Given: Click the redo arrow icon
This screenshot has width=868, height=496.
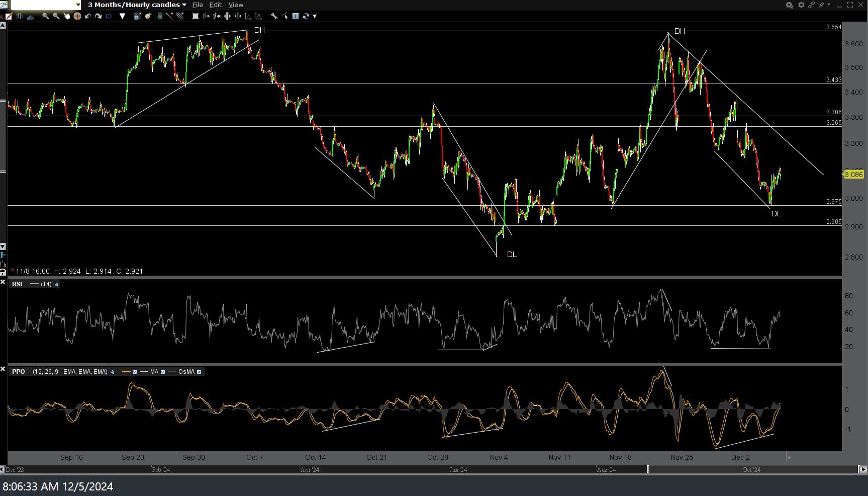Looking at the screenshot, I should pos(99,16).
